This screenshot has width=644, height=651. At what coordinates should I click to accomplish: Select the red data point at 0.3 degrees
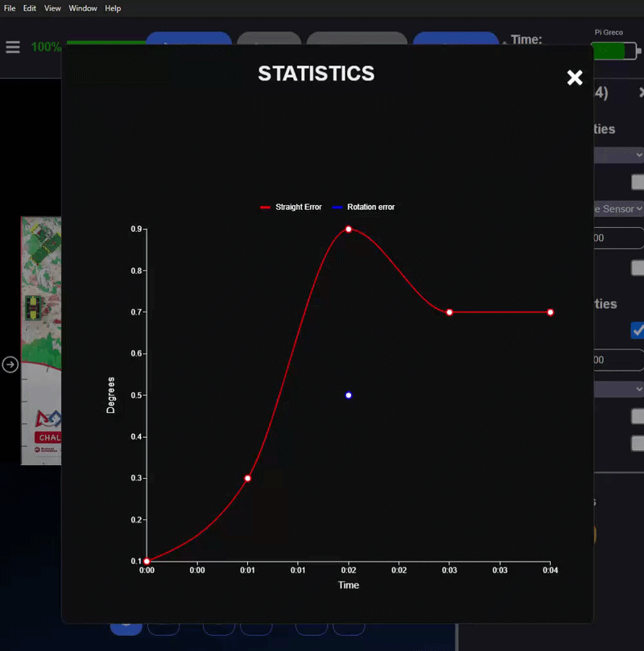247,478
